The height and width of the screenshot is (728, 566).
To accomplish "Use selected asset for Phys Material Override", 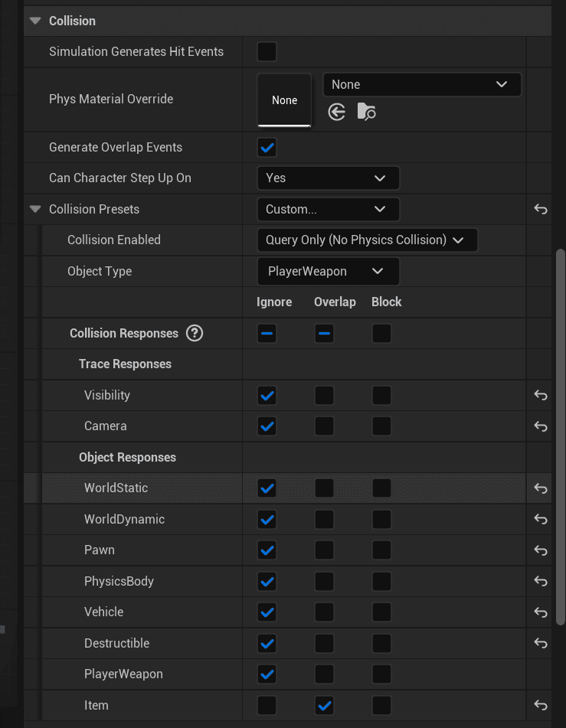I will tap(336, 113).
